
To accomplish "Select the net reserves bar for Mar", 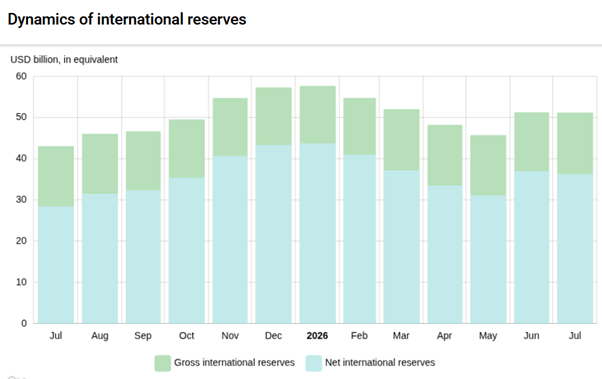I will point(401,247).
